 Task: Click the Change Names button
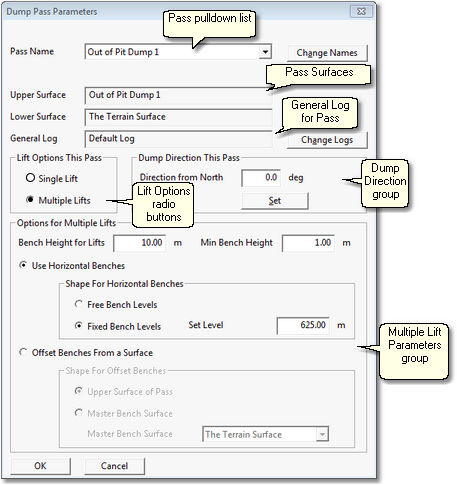coord(327,53)
